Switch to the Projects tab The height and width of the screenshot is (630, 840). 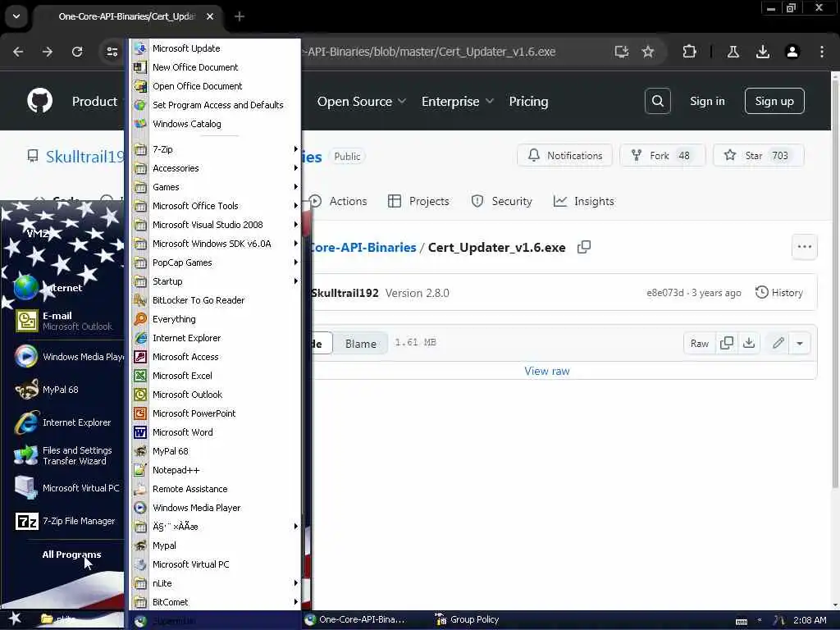click(x=418, y=202)
